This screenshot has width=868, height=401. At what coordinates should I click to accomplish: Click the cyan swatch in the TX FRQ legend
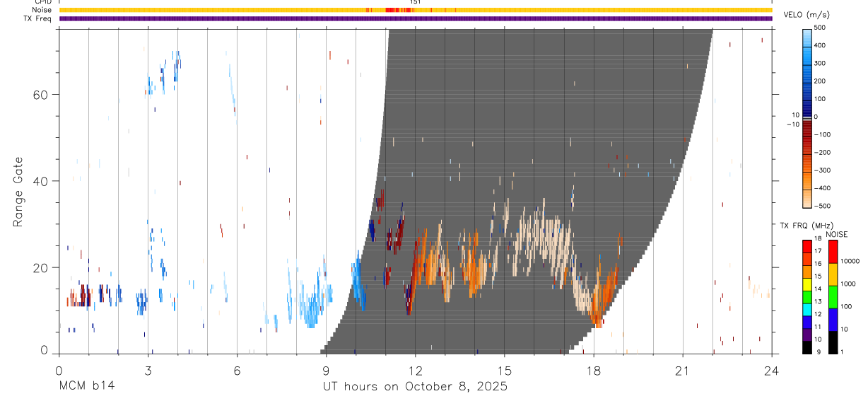tap(807, 310)
